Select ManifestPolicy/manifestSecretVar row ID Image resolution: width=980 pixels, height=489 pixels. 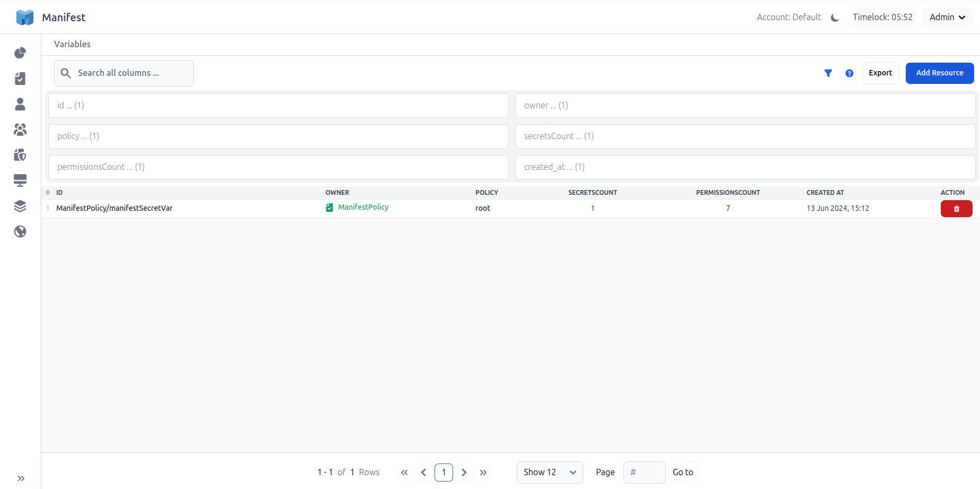click(115, 208)
